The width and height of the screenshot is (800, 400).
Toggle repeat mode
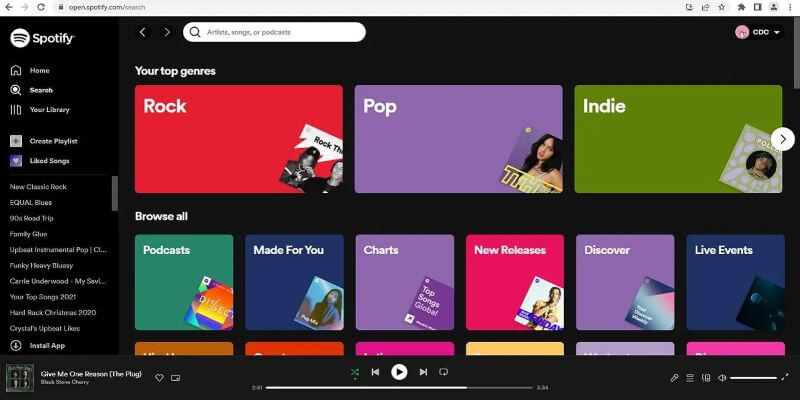443,372
